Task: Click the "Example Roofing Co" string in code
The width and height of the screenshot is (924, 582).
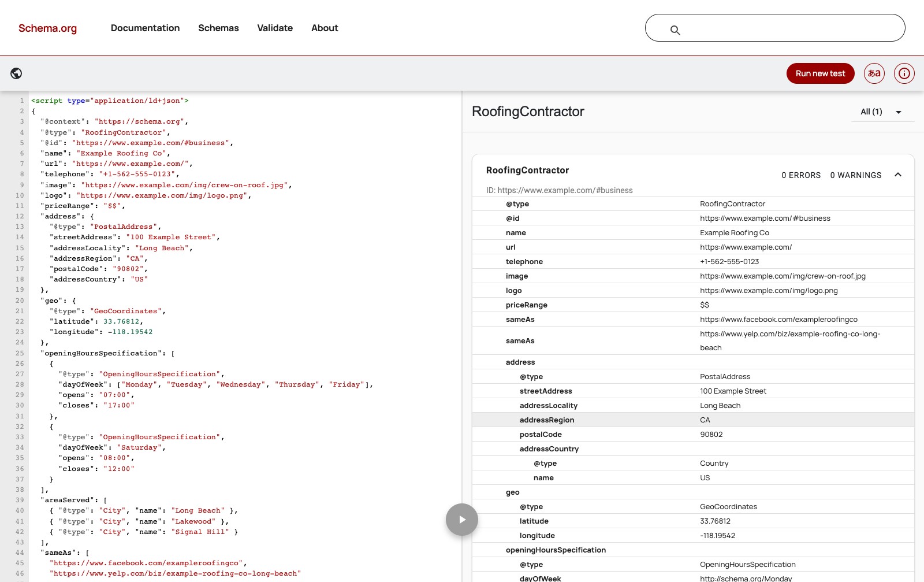Action: [x=121, y=153]
